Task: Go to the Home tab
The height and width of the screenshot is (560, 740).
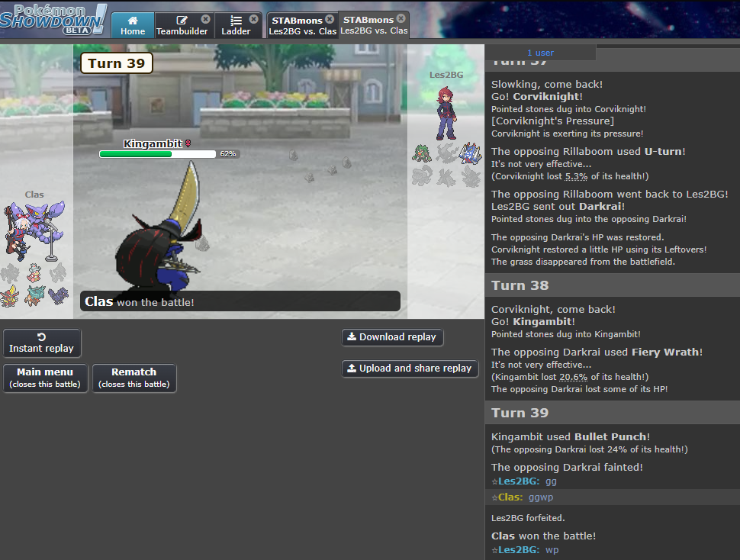Action: point(133,25)
